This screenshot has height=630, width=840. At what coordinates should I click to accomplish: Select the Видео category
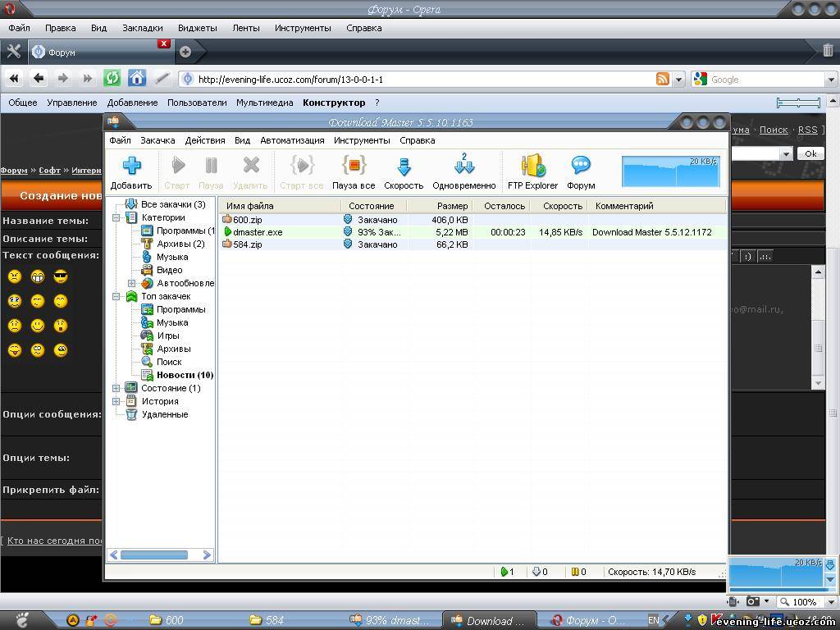point(169,270)
